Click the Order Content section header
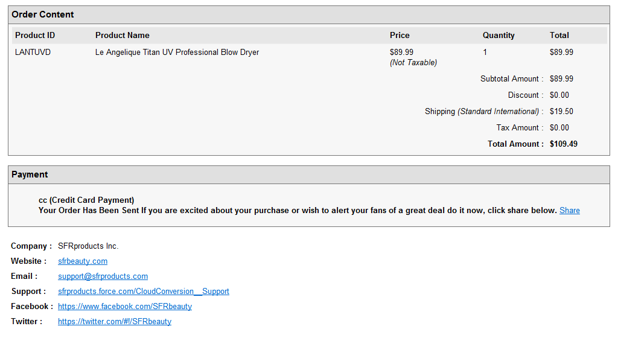Image resolution: width=618 pixels, height=364 pixels. pos(43,14)
